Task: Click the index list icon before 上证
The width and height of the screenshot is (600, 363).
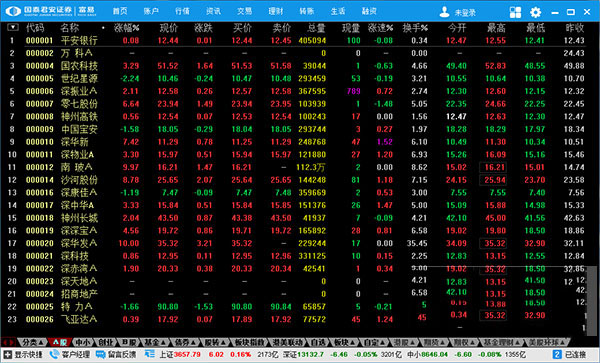Action: click(150, 354)
